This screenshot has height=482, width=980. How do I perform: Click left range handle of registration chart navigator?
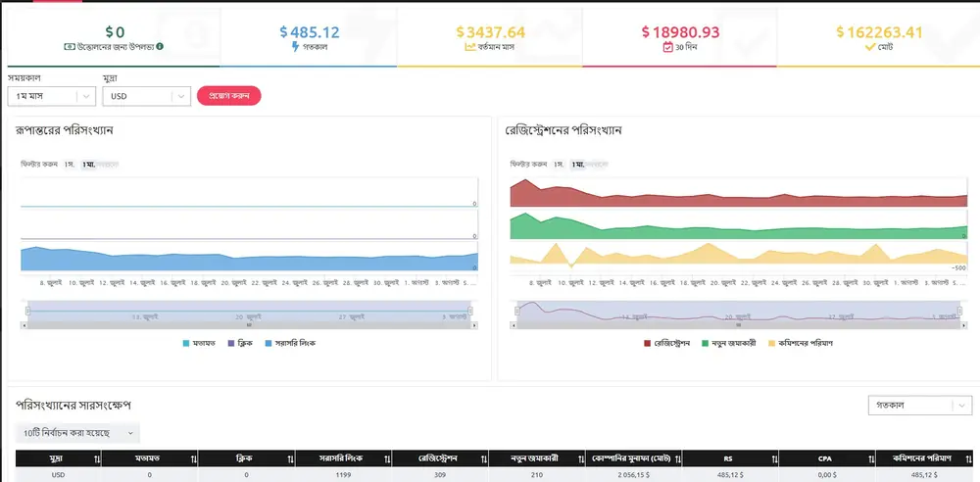516,311
